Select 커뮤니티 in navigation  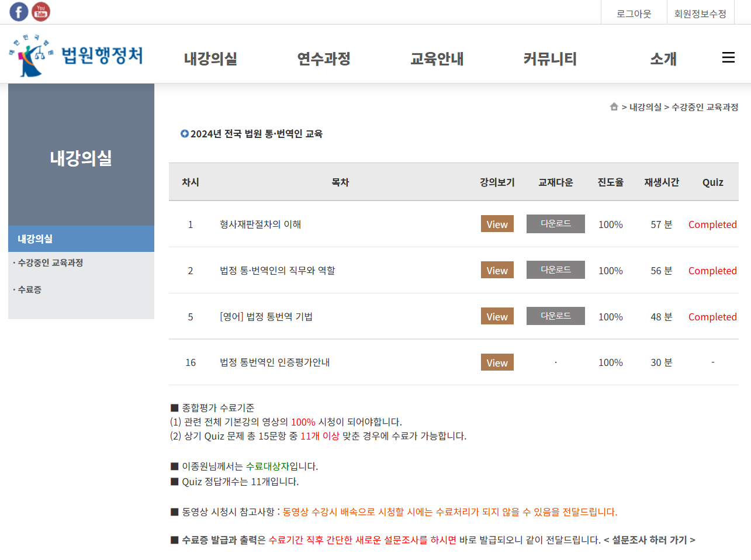(550, 59)
